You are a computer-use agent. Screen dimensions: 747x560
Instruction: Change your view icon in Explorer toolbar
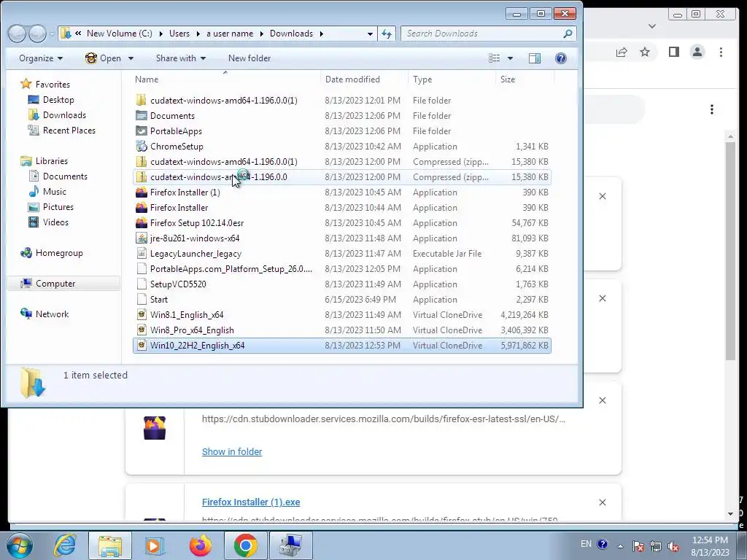(495, 58)
